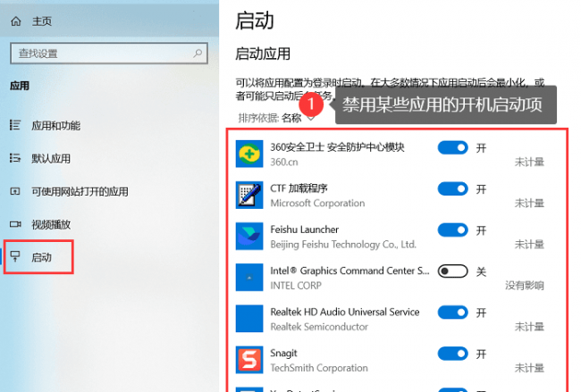Click the Feishu Launcher name text
The height and width of the screenshot is (392, 581).
[x=304, y=229]
